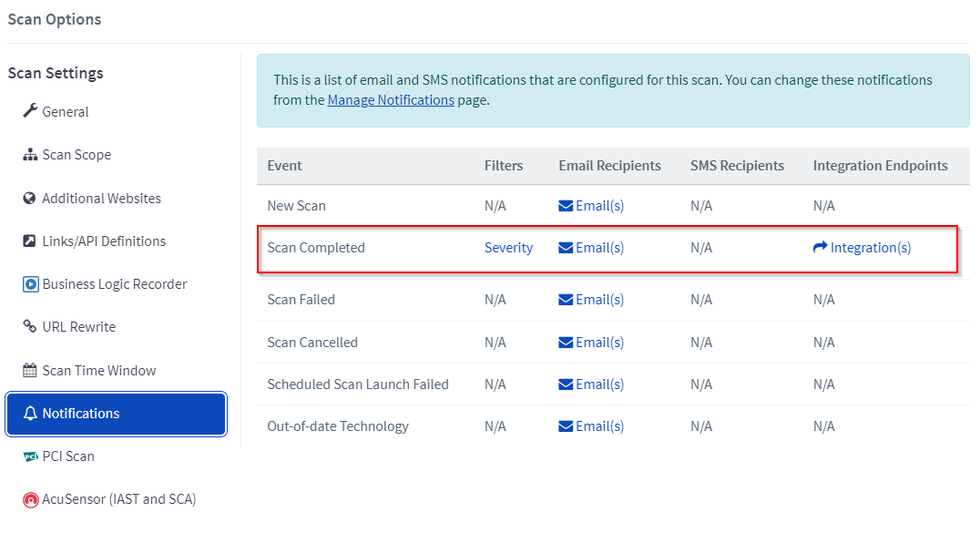Viewport: 980px width, 533px height.
Task: Click the sitemap icon for Scan Scope
Action: [30, 155]
